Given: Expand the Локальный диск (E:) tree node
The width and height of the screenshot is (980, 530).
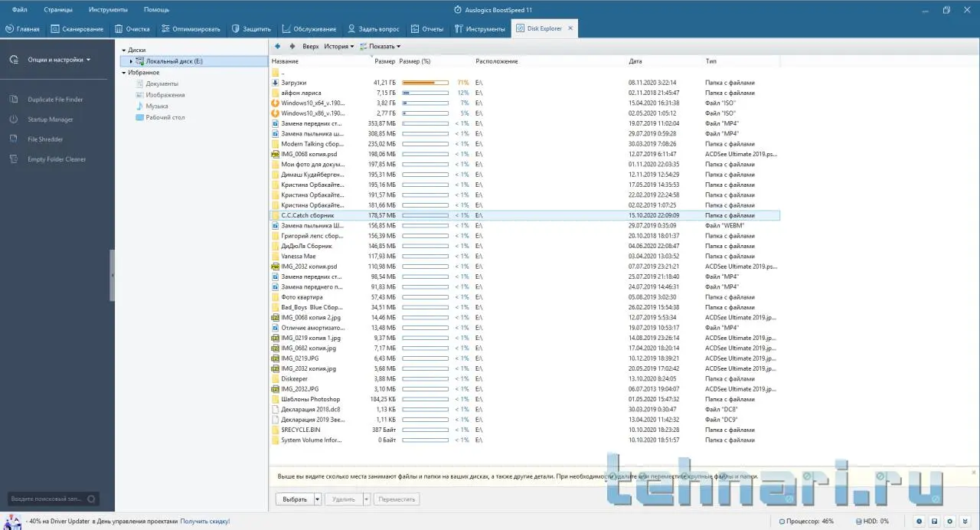Looking at the screenshot, I should (131, 61).
